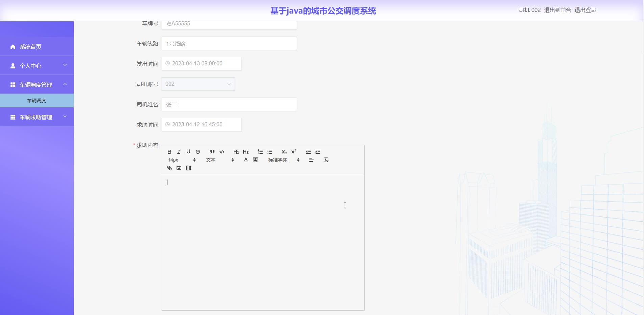The width and height of the screenshot is (644, 315).
Task: Apply Heading 2 style
Action: 246,152
